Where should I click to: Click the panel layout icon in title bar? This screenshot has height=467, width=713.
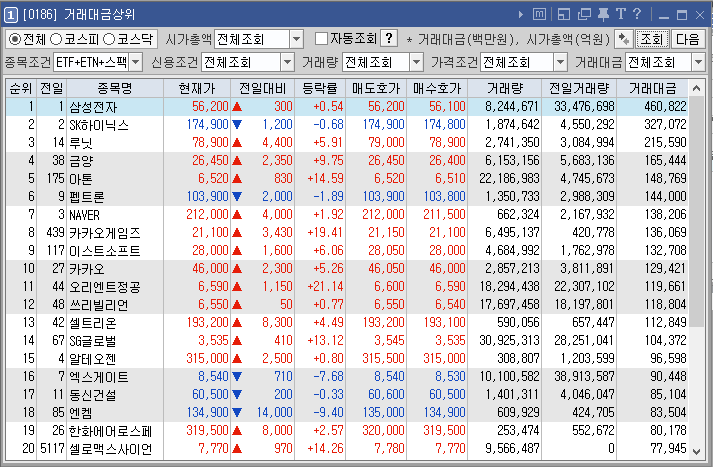pos(564,15)
